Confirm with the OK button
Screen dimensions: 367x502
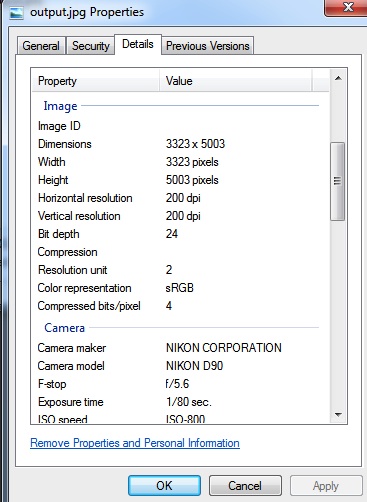pyautogui.click(x=164, y=486)
